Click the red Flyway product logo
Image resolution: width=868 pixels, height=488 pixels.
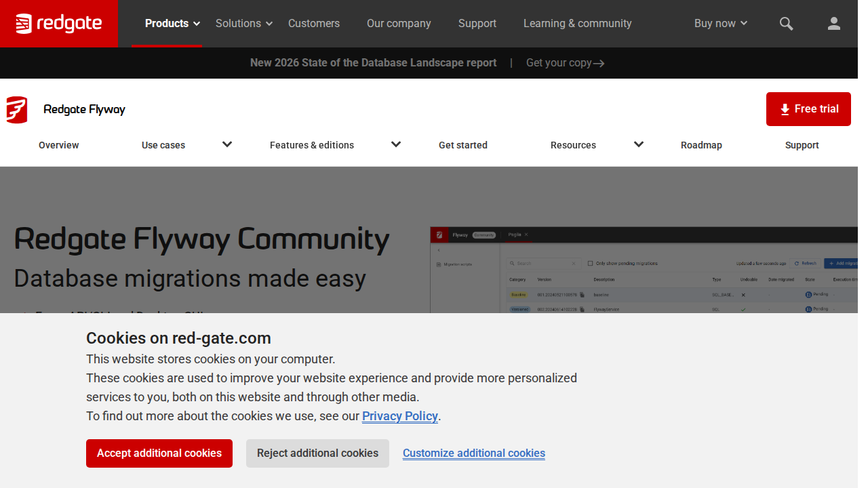[x=17, y=110]
